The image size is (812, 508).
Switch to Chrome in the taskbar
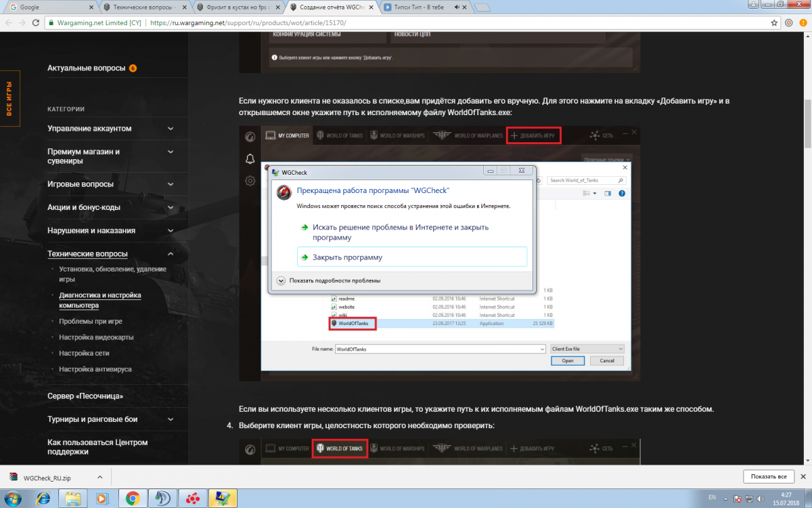pyautogui.click(x=133, y=499)
